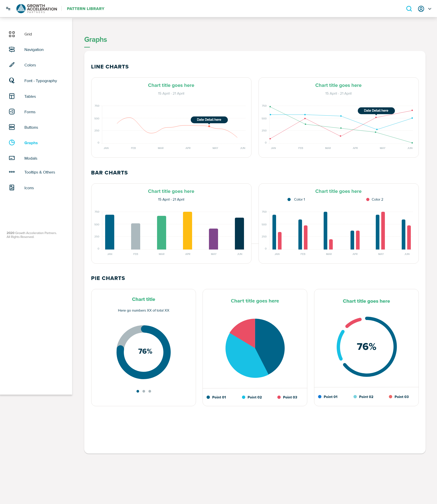Select second carousel dot under donut chart
This screenshot has height=504, width=437.
144,391
